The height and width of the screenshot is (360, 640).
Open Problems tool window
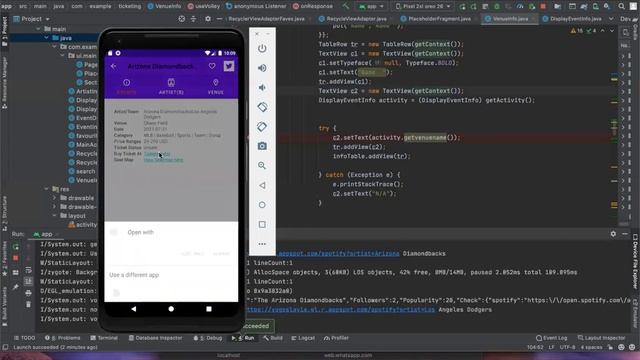tap(62, 338)
